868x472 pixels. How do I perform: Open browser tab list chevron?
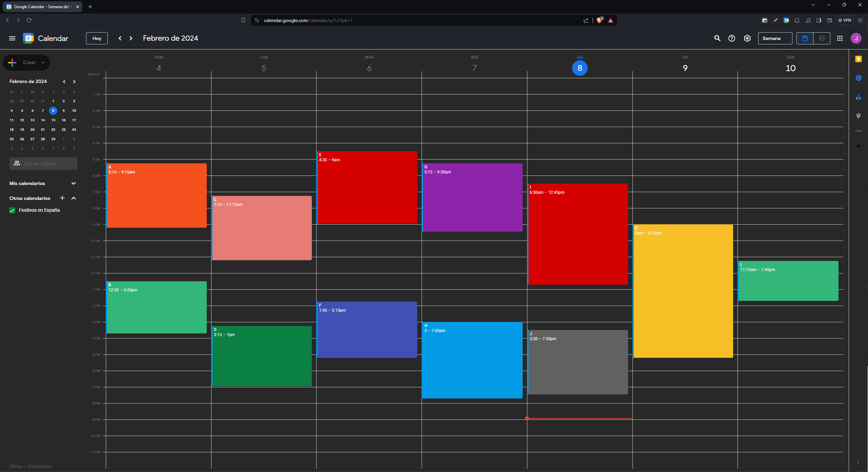click(x=813, y=5)
